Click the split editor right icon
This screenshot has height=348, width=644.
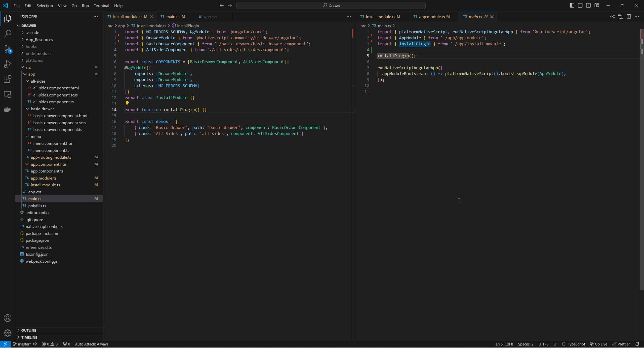pyautogui.click(x=629, y=17)
